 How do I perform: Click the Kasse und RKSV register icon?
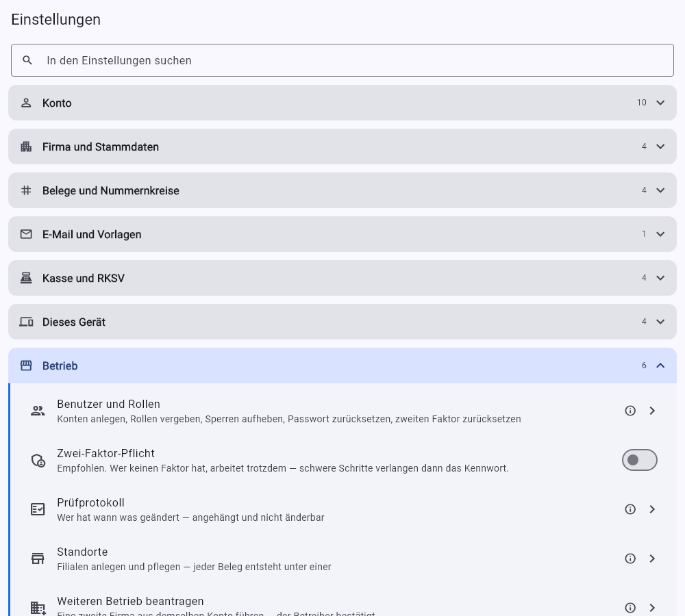click(x=26, y=278)
